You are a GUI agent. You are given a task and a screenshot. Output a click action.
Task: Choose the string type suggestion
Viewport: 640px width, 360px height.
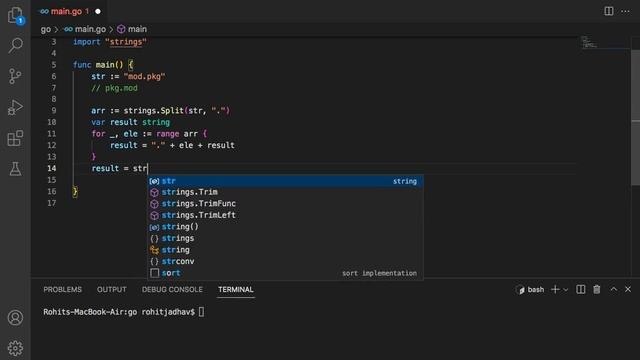[x=285, y=250]
